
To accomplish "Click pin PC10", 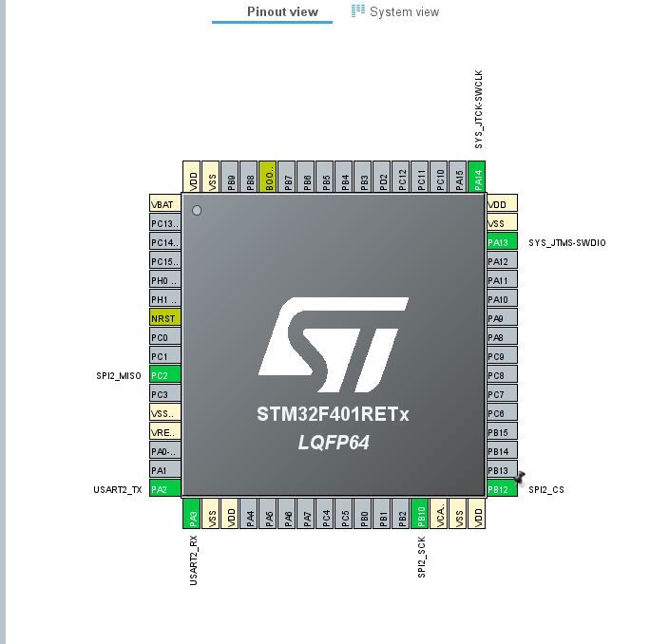I will click(x=439, y=177).
